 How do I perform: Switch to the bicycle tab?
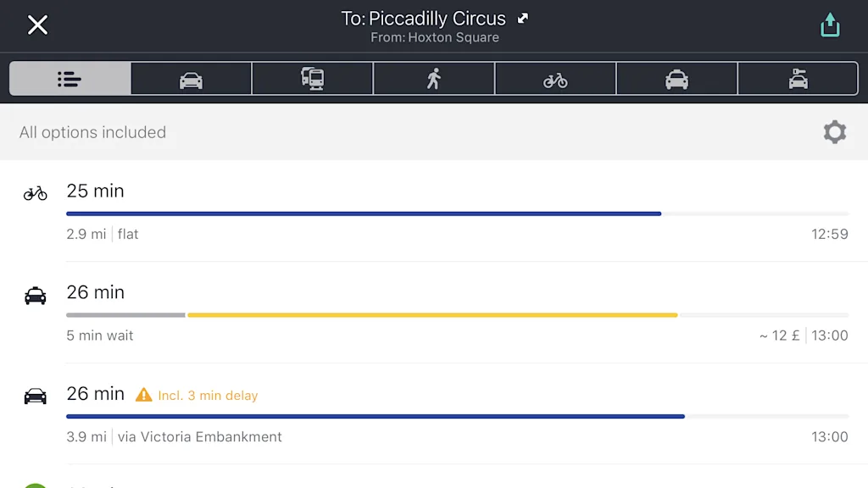point(555,79)
